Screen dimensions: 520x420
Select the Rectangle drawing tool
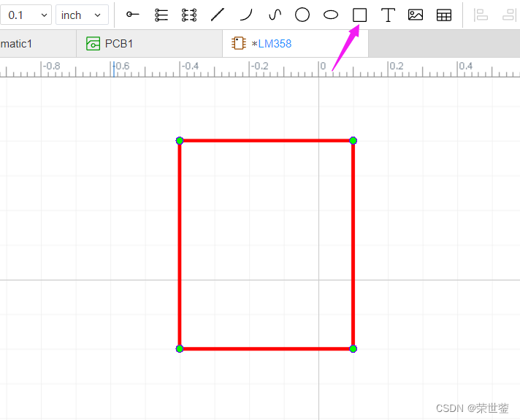pyautogui.click(x=359, y=15)
